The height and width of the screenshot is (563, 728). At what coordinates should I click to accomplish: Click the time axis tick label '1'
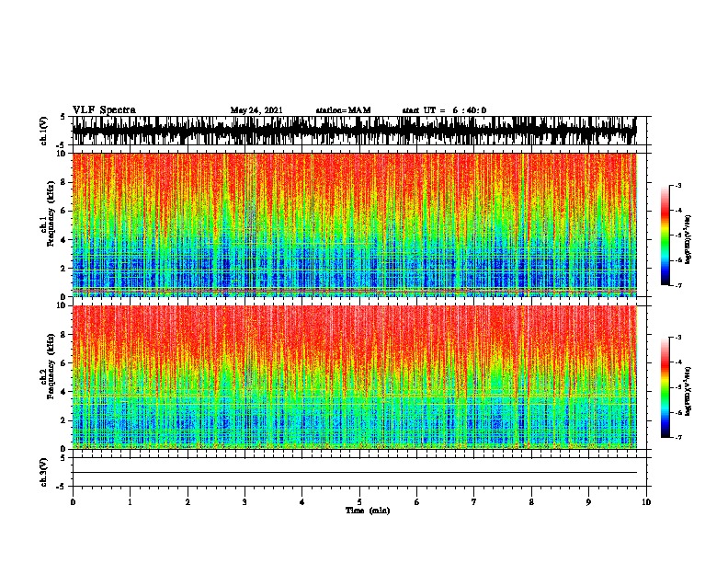[x=130, y=502]
